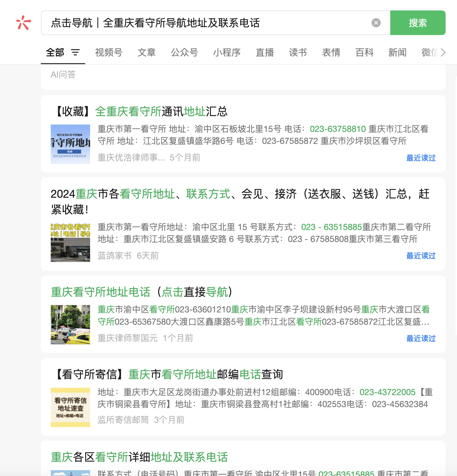Click source 重庆律师黎国元 1个月前
The width and height of the screenshot is (457, 476).
pos(145,338)
